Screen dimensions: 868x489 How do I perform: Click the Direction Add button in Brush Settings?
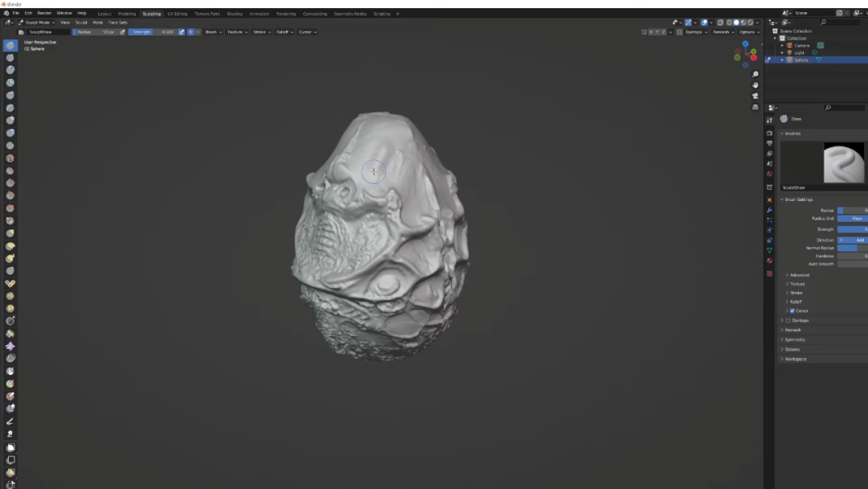853,240
